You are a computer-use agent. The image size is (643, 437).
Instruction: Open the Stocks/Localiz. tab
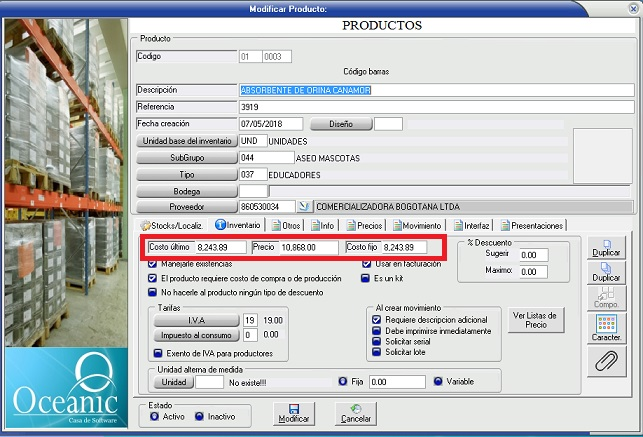171,225
